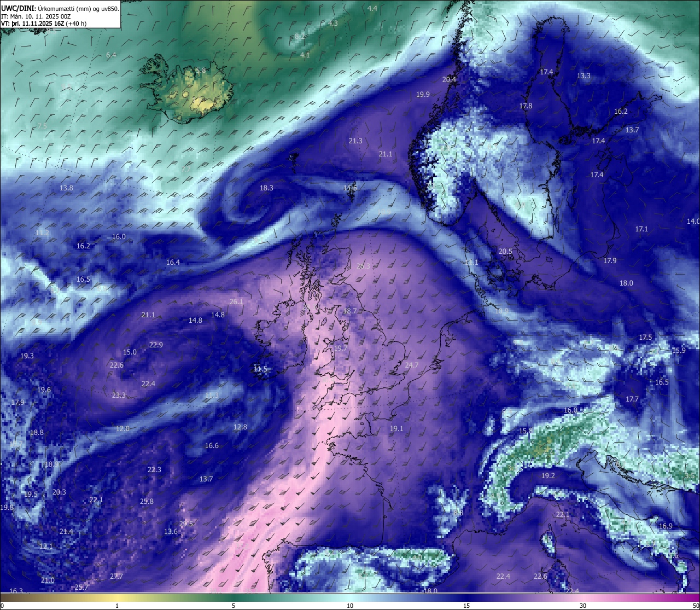Click the 23.3 value in the Atlantic

[119, 395]
